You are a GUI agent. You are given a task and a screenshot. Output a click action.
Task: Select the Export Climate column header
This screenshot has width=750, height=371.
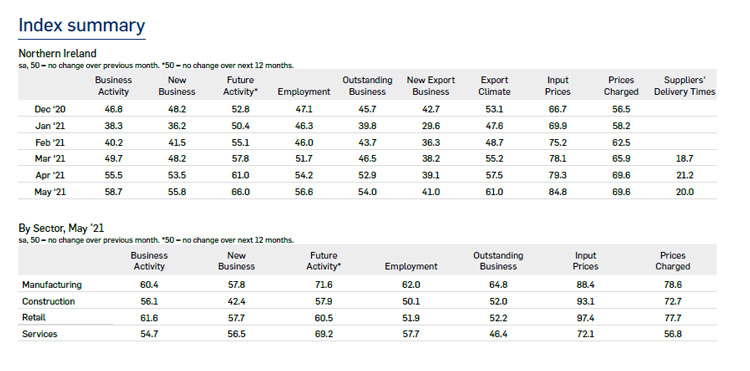pyautogui.click(x=494, y=86)
